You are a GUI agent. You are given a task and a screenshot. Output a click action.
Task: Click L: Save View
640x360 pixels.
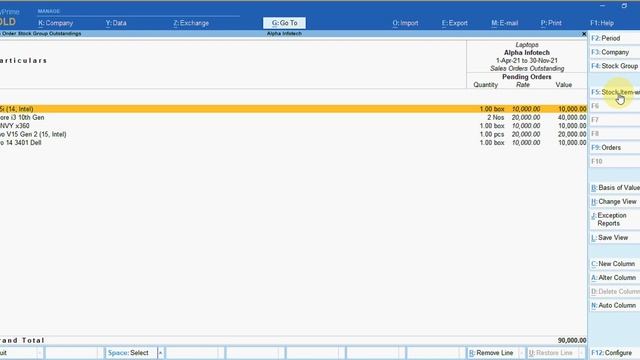(x=614, y=238)
